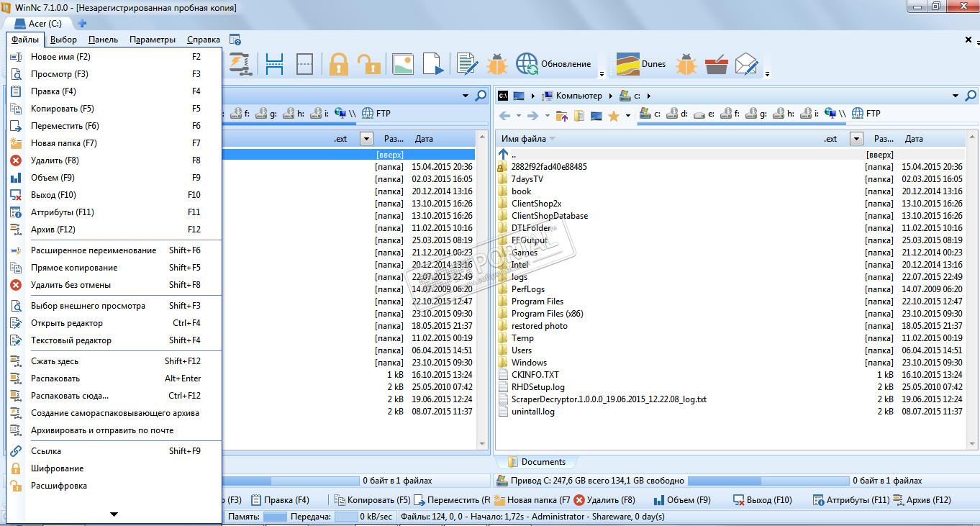Open the document with pen editor icon

click(468, 64)
